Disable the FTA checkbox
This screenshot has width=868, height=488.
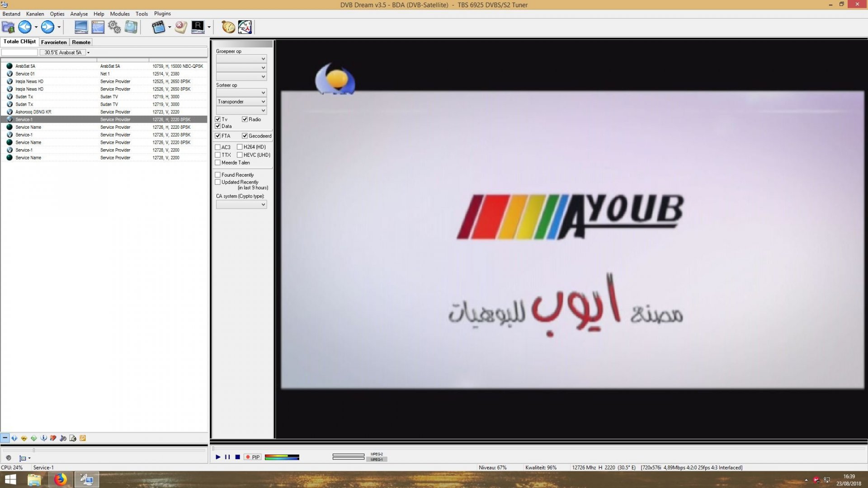pos(218,136)
